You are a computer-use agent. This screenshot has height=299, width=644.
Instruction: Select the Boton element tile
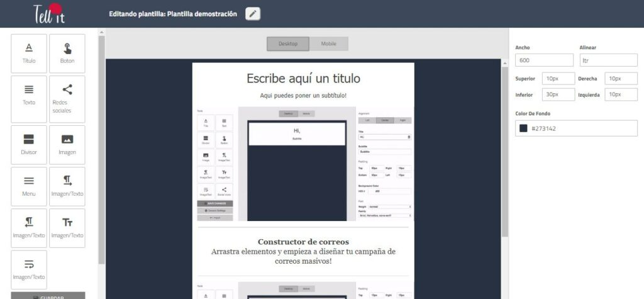point(67,54)
